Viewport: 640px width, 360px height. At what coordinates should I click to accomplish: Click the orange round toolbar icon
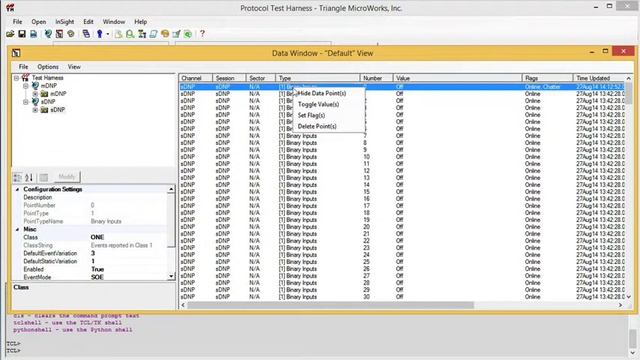tap(165, 34)
